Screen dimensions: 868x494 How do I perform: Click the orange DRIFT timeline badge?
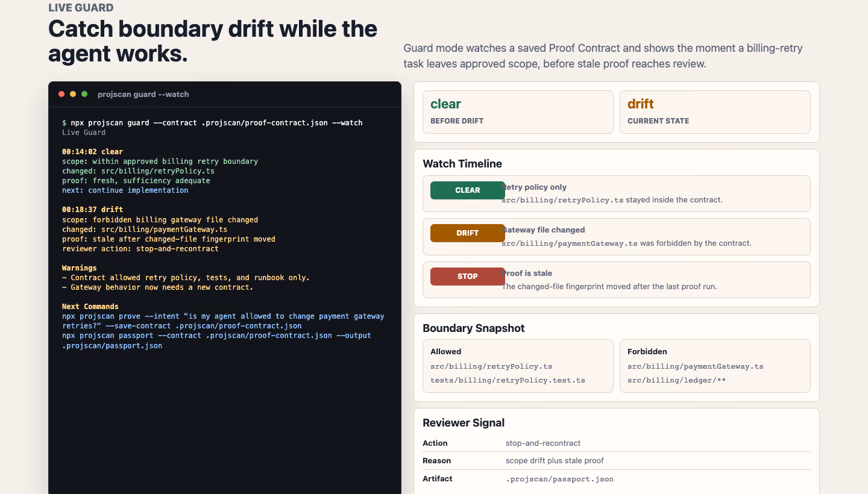(x=468, y=233)
